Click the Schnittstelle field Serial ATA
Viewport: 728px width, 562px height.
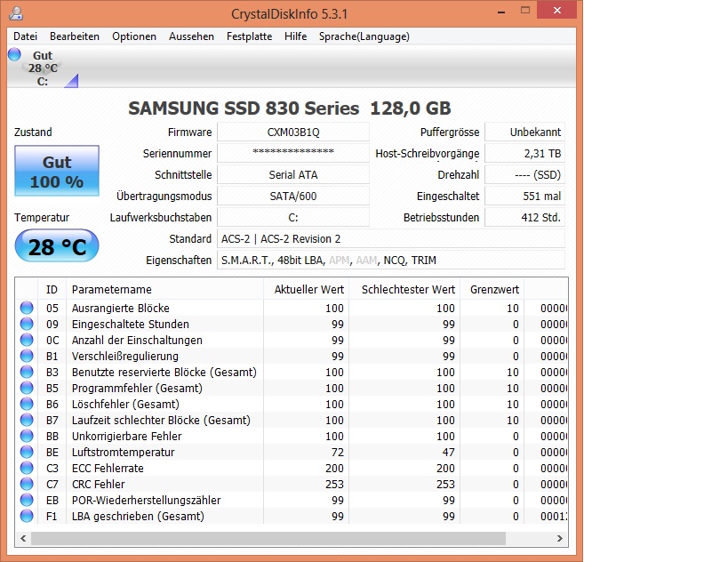pos(293,175)
